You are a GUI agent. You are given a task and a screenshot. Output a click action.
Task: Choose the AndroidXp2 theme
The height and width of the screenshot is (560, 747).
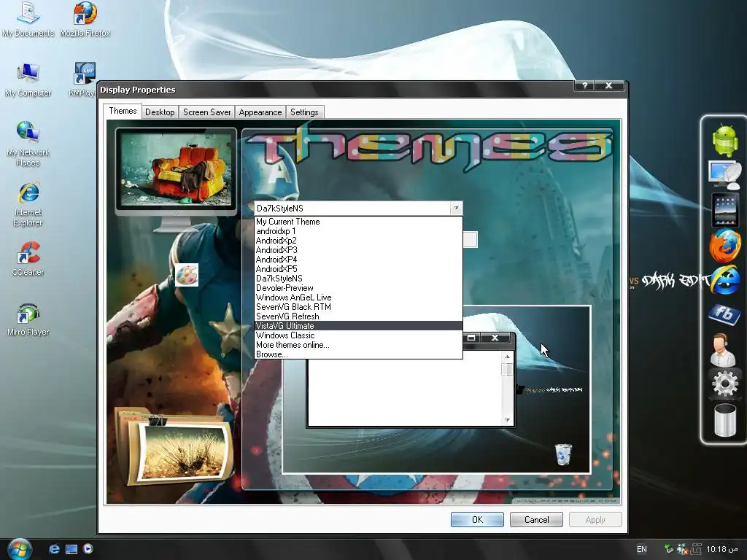pos(358,241)
